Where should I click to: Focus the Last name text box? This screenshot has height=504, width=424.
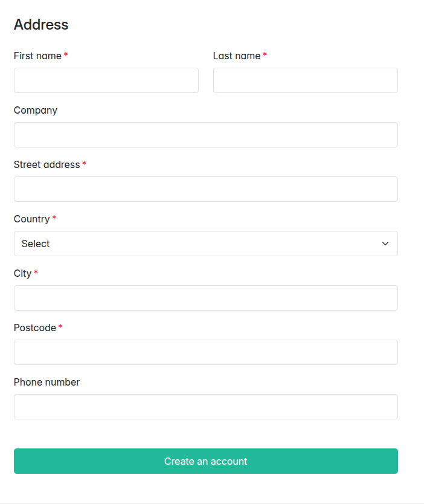click(305, 80)
